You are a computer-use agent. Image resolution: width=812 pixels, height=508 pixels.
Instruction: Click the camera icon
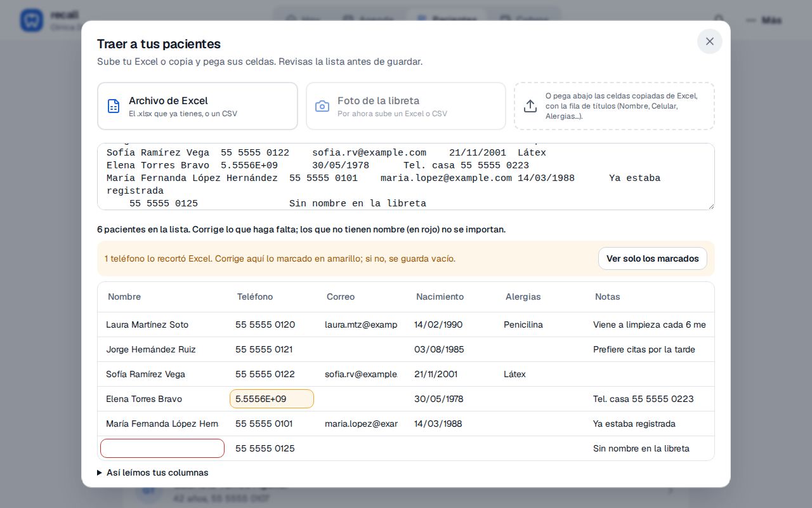click(x=322, y=106)
